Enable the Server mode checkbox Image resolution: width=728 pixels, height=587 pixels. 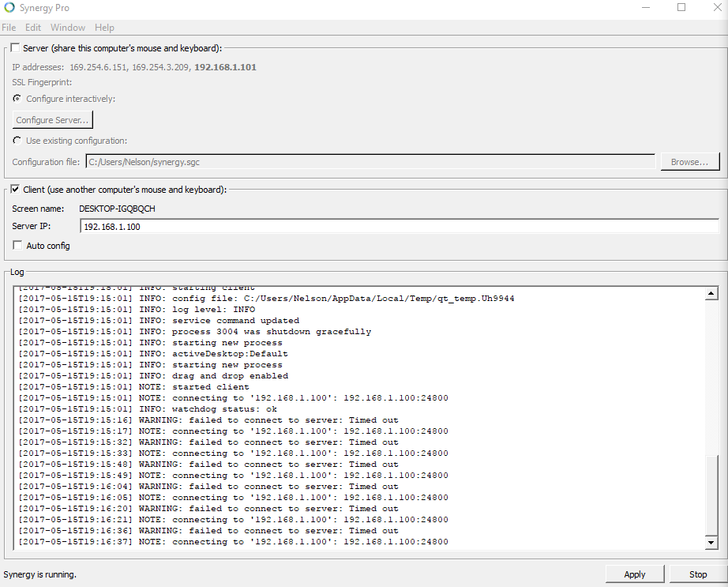coord(16,48)
